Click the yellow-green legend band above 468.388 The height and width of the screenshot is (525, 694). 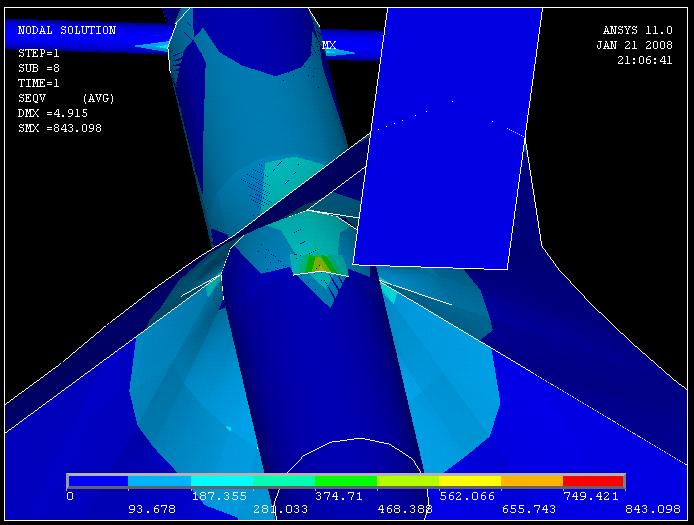(408, 481)
